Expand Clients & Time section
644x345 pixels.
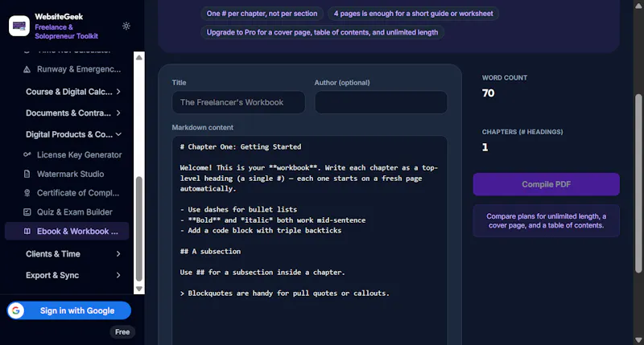(72, 254)
